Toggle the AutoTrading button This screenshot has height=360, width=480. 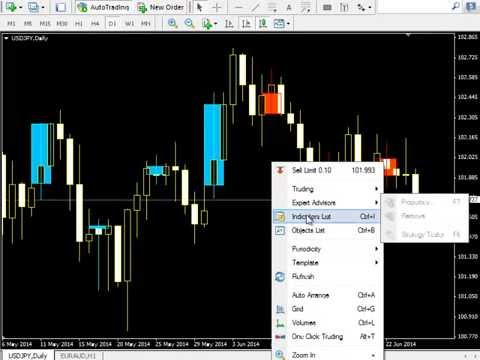[103, 7]
